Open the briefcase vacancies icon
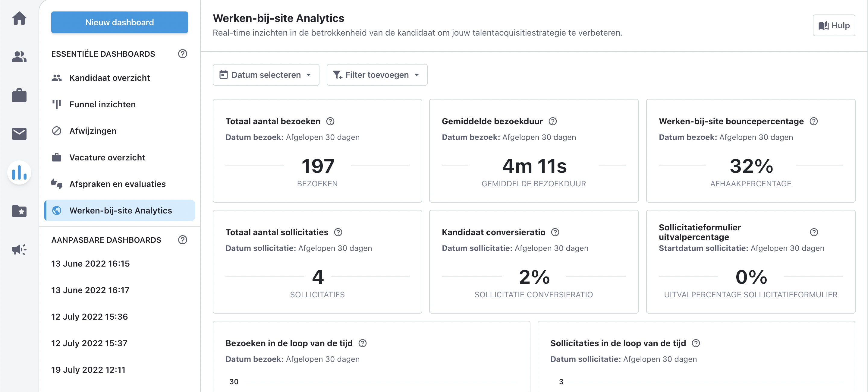This screenshot has height=392, width=868. click(19, 95)
